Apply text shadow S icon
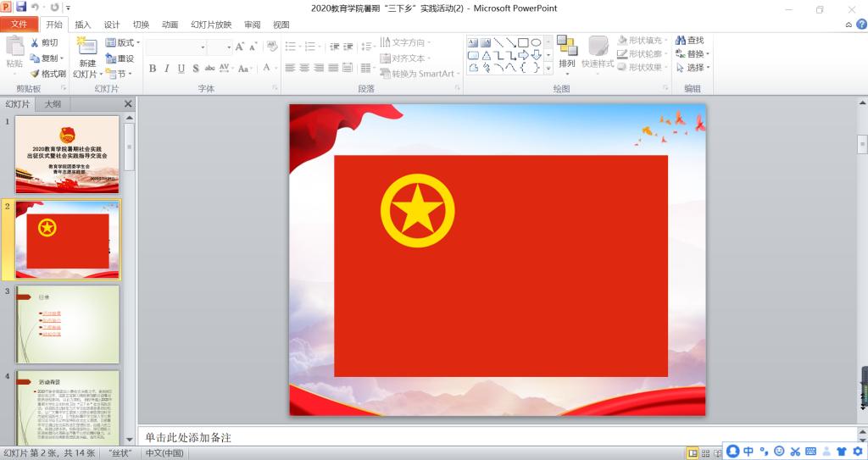The width and height of the screenshot is (868, 460). click(x=196, y=68)
